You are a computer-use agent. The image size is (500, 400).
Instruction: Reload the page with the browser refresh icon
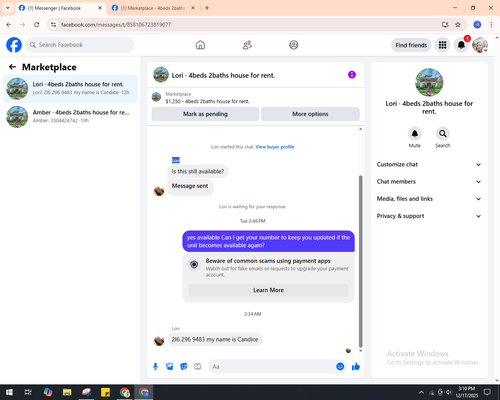tap(37, 24)
